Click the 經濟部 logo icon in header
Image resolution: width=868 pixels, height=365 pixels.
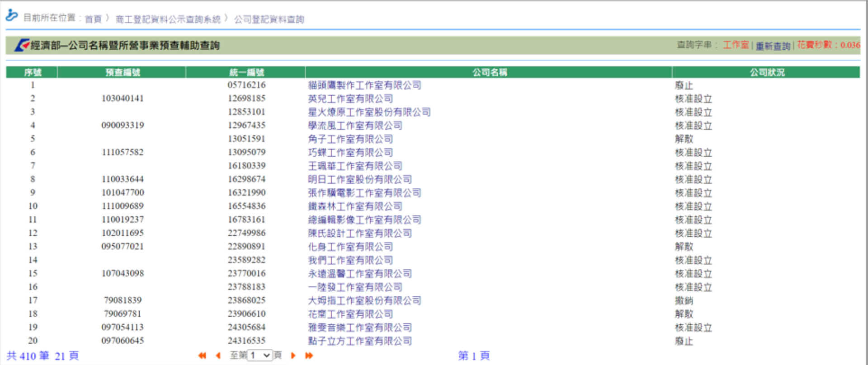[x=22, y=45]
